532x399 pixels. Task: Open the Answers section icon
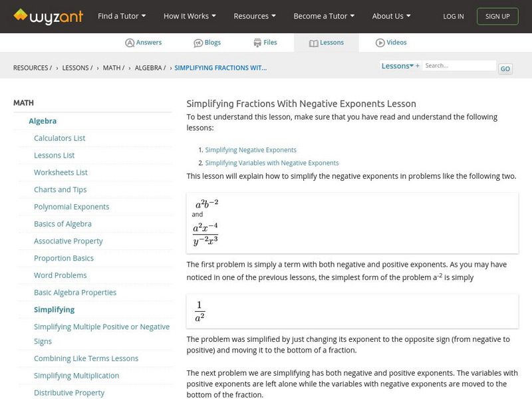(x=130, y=43)
